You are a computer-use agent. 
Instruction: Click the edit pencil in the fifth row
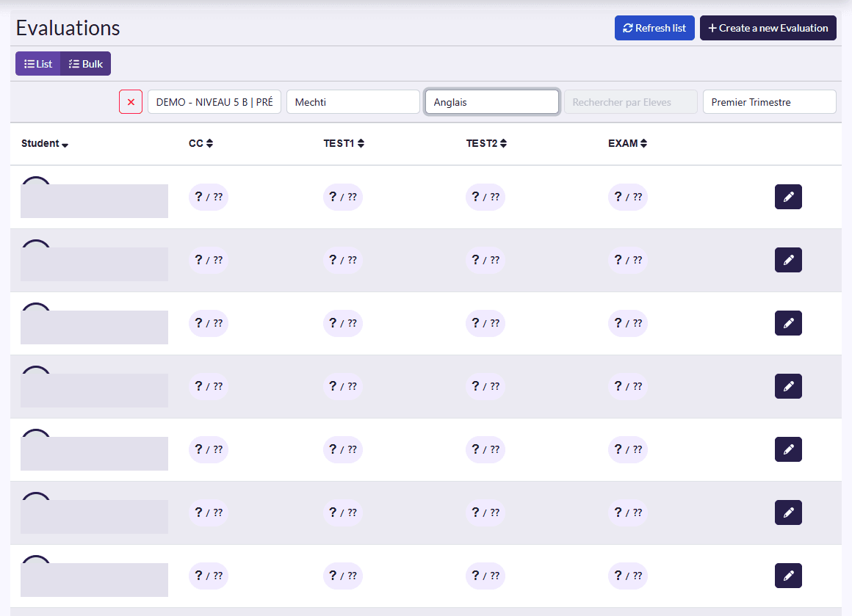pos(788,449)
